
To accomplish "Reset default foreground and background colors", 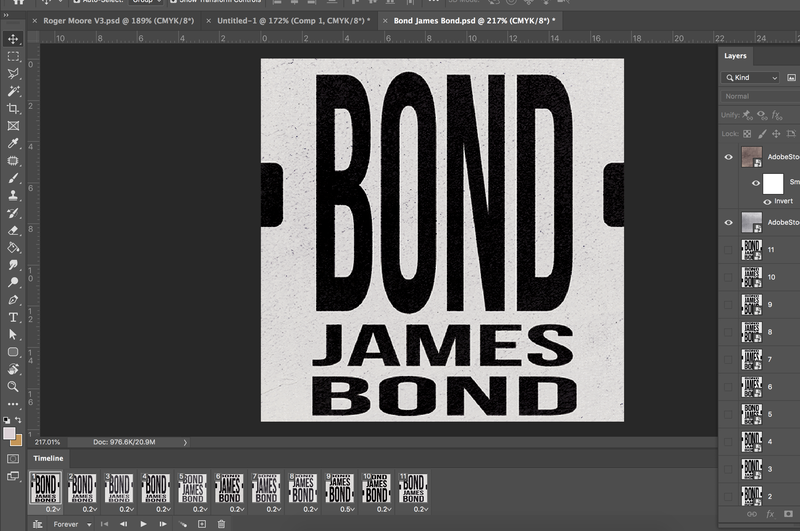I will (x=6, y=420).
